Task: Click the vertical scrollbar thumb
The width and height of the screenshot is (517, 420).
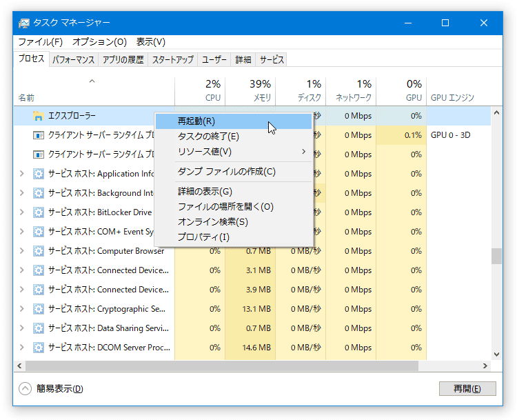Action: point(496,257)
